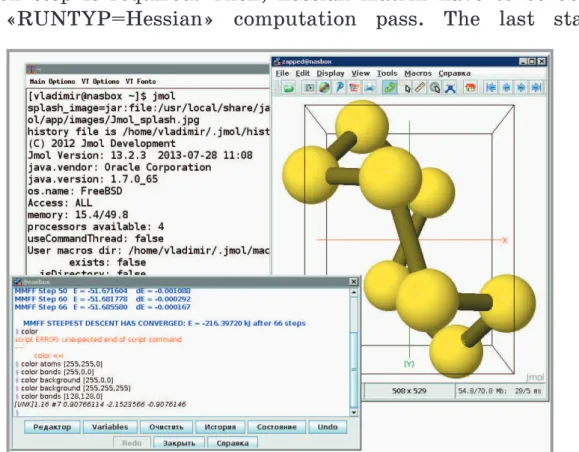This screenshot has height=452, width=579.
Task: Click the console scrollbar down arrow
Action: [354, 412]
